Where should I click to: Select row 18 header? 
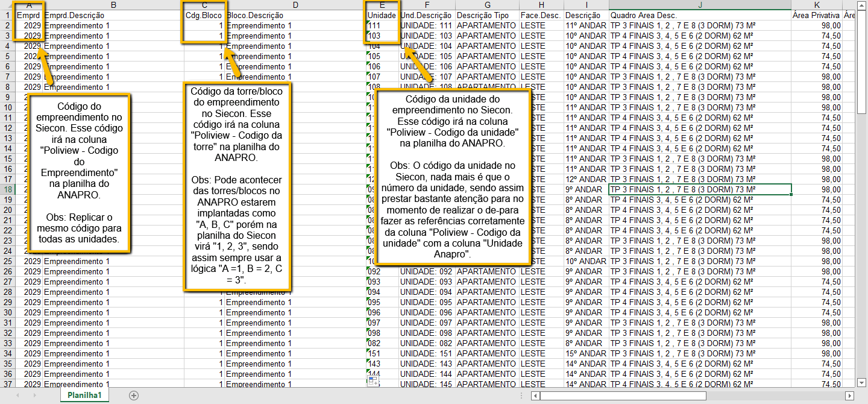(7, 189)
